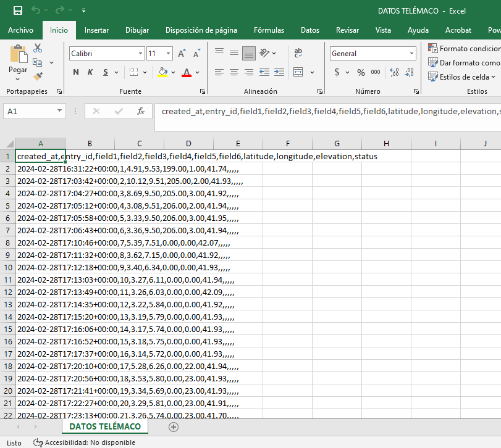Align text right icon
501x448 pixels.
(248, 72)
